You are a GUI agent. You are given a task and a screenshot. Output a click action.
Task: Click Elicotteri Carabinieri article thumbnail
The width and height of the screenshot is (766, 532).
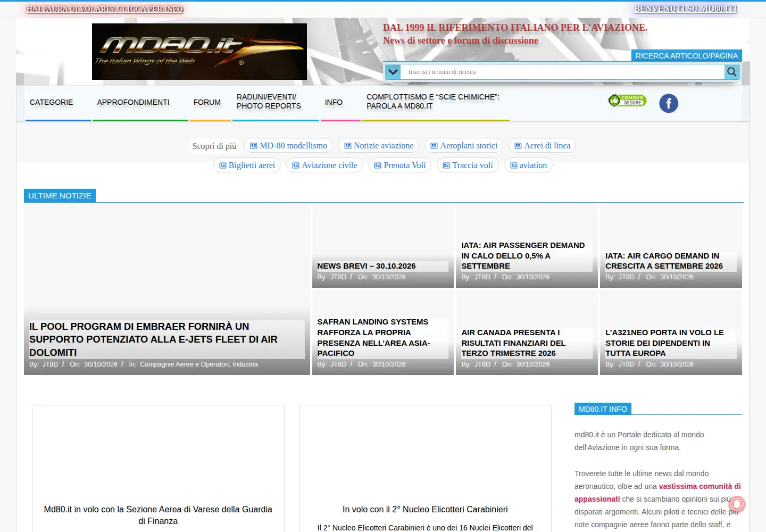click(425, 452)
